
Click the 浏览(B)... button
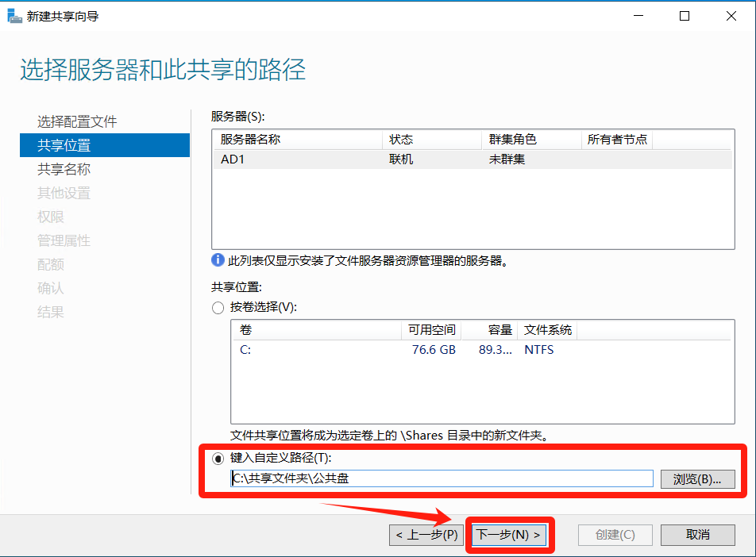(697, 478)
